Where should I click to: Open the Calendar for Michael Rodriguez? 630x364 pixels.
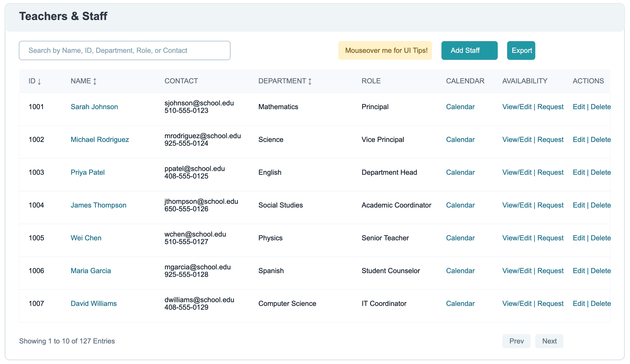click(x=460, y=140)
